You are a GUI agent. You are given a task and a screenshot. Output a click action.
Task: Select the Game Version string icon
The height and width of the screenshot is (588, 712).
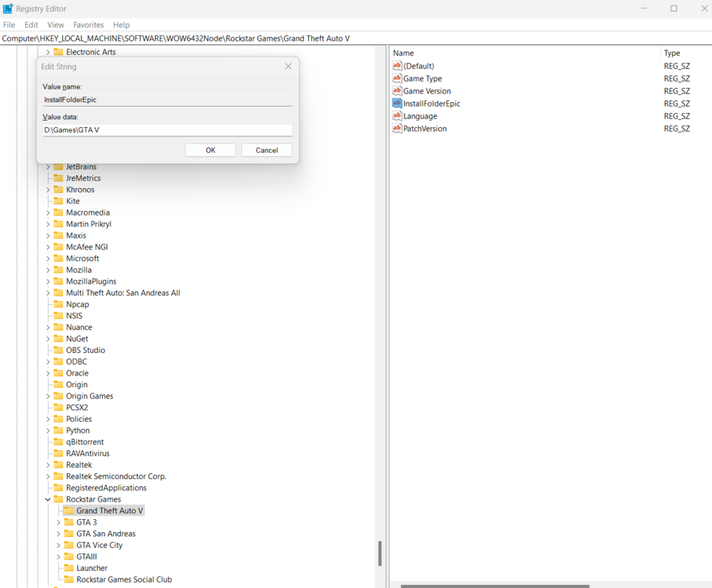click(x=398, y=91)
